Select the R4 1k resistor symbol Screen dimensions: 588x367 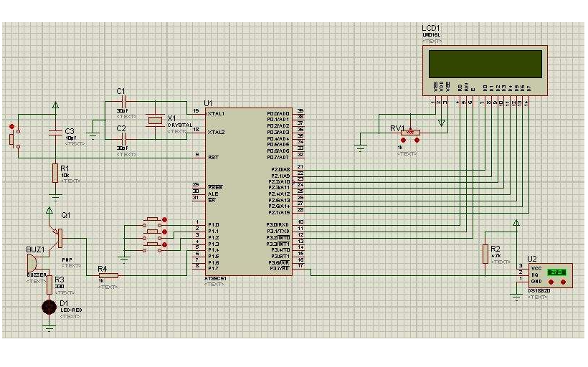[x=108, y=275]
